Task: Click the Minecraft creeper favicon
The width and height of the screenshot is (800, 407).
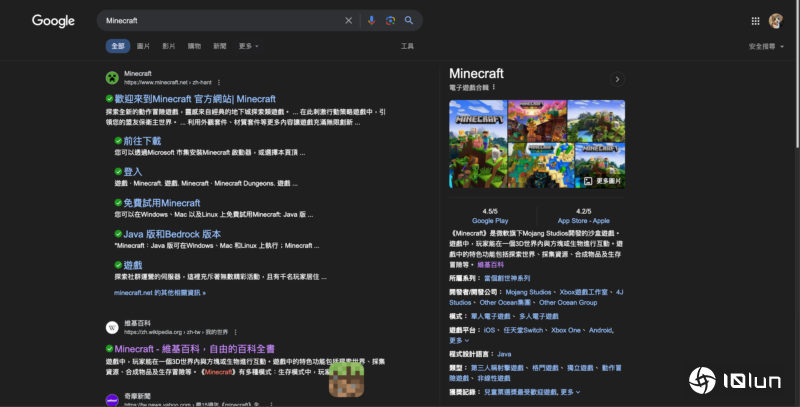Action: 112,78
